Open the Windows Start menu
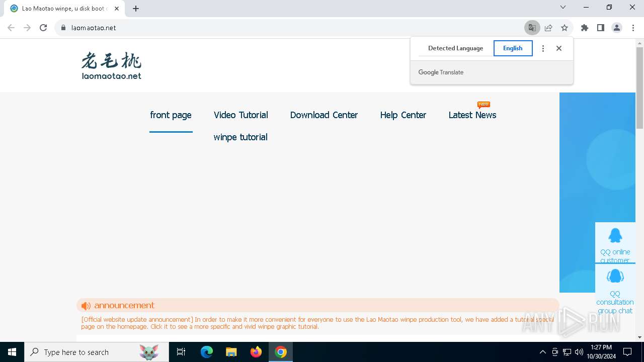644x362 pixels. [x=12, y=352]
